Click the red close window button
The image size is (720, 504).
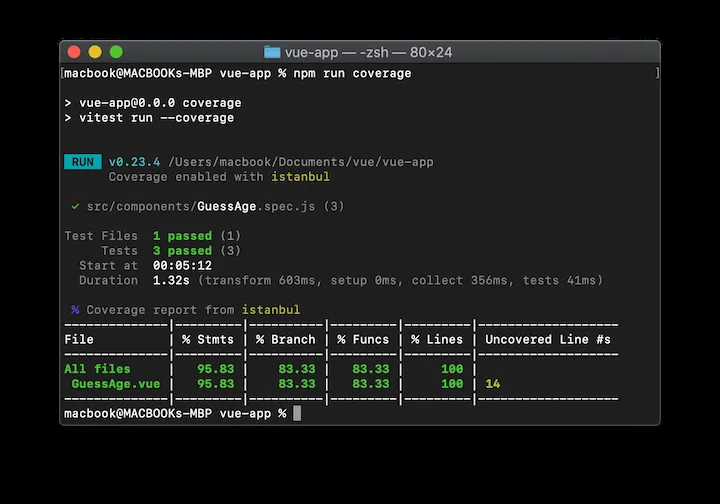(x=74, y=52)
